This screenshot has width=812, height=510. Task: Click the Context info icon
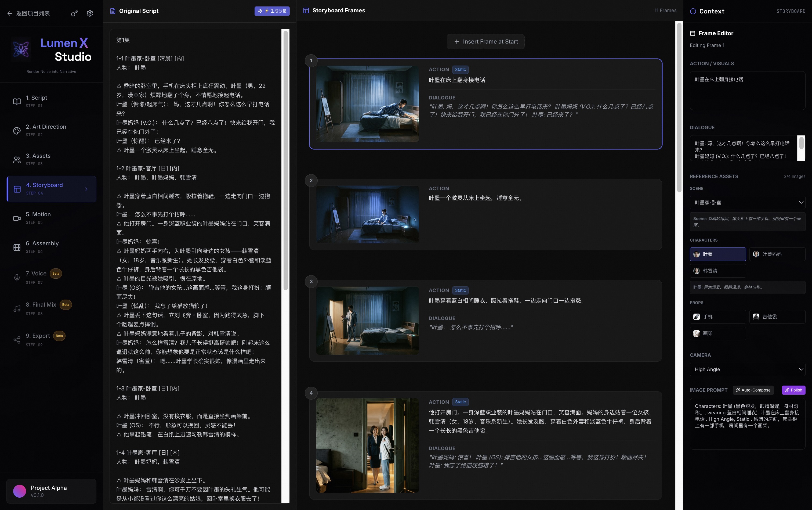point(693,11)
